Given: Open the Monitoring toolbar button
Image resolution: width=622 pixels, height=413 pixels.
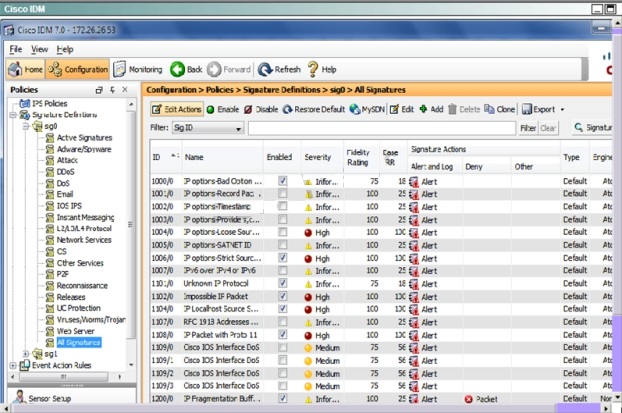Looking at the screenshot, I should pyautogui.click(x=138, y=69).
